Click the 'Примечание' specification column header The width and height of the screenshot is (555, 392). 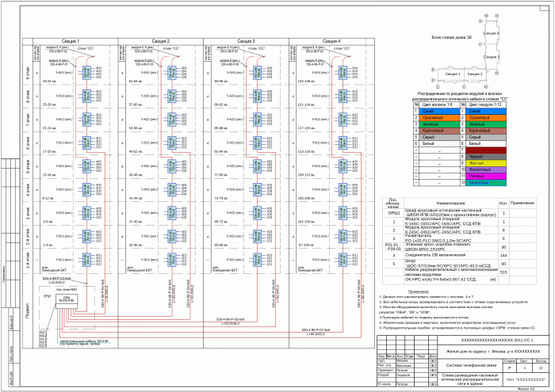click(x=522, y=203)
